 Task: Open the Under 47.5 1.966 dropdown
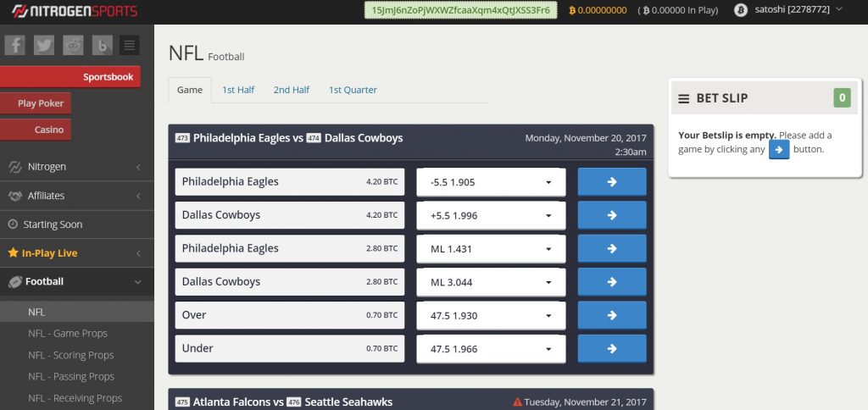491,348
